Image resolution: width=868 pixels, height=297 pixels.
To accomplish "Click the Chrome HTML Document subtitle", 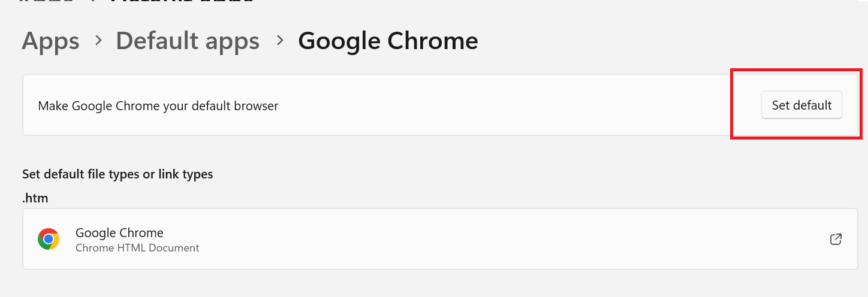I will pyautogui.click(x=137, y=248).
